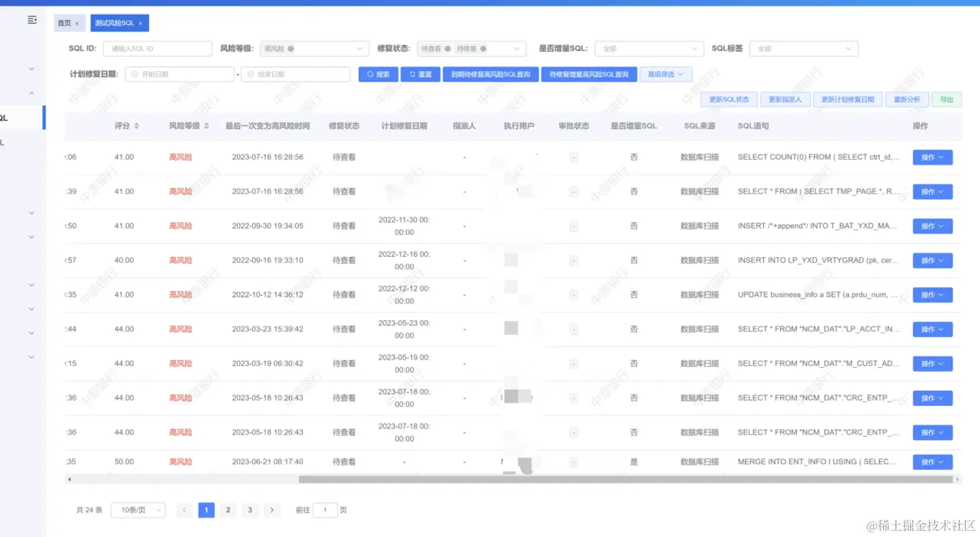Click the timestamp 2023-06-21 08:17:40
The width and height of the screenshot is (980, 537).
point(268,462)
